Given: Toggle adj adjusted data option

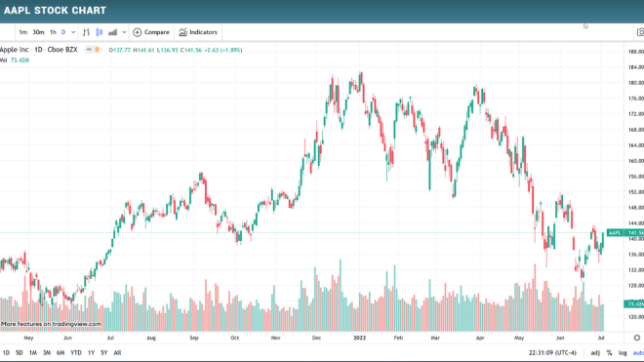Looking at the screenshot, I should click(595, 352).
